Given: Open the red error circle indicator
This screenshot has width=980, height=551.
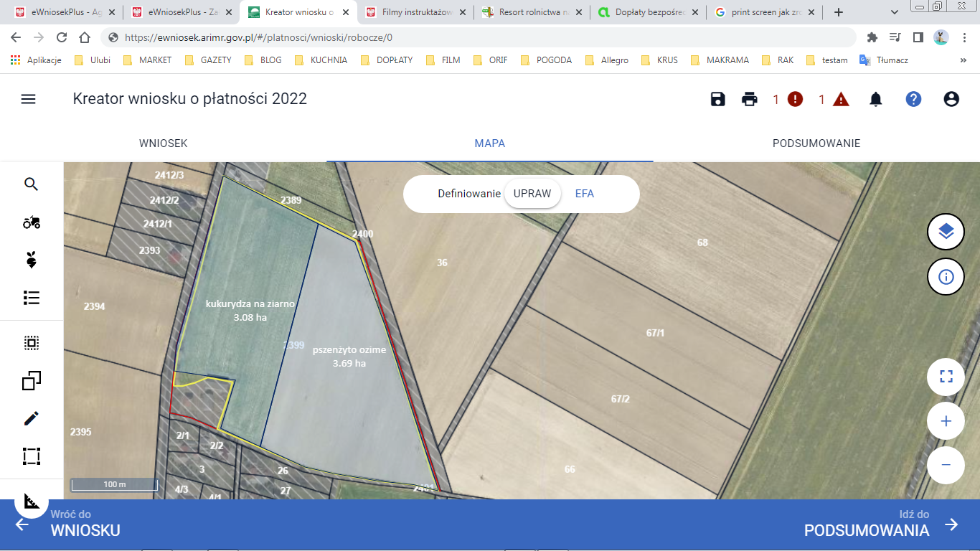Looking at the screenshot, I should click(x=795, y=99).
